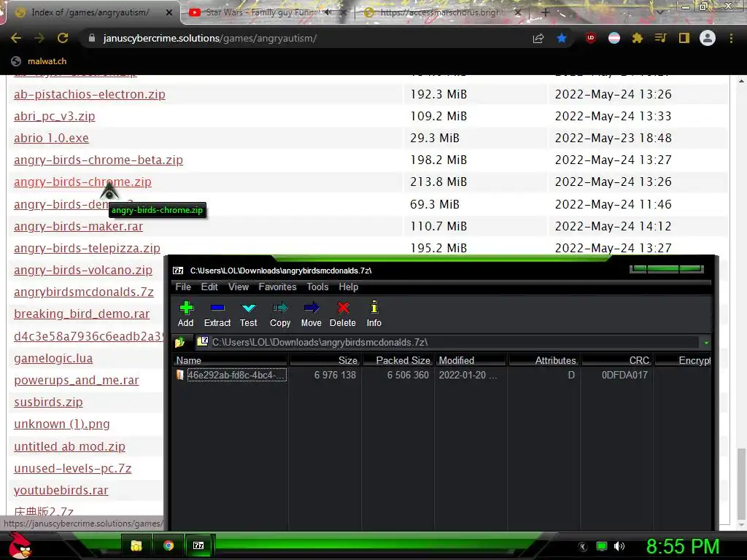
Task: Click the Chrome address bar URL
Action: (209, 38)
